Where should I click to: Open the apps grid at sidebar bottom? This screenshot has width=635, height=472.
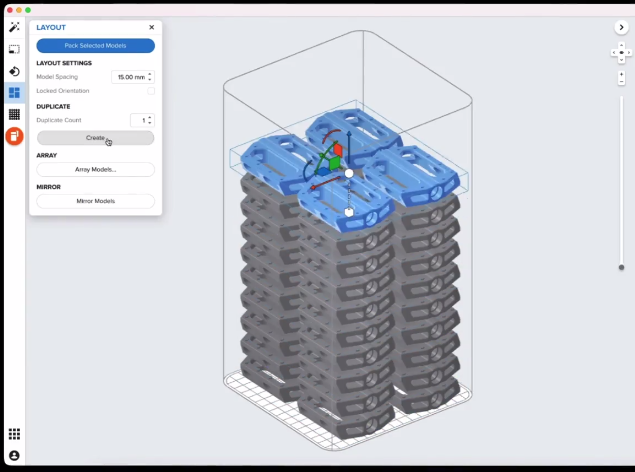point(14,434)
